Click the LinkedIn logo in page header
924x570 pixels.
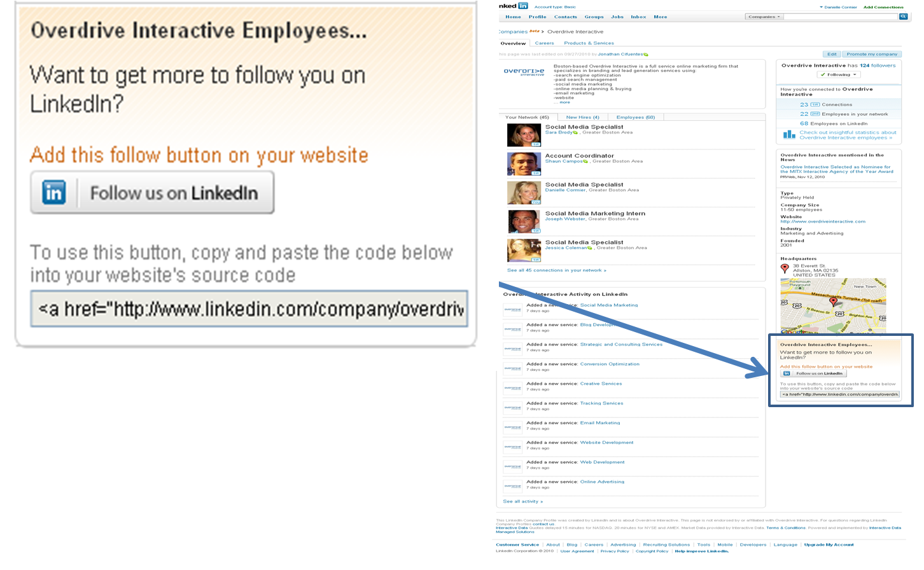(514, 6)
